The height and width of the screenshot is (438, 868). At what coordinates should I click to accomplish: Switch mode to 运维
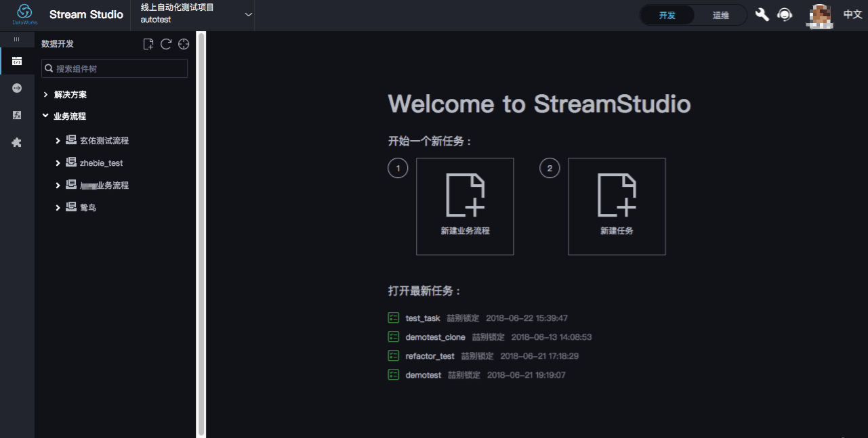pyautogui.click(x=720, y=15)
